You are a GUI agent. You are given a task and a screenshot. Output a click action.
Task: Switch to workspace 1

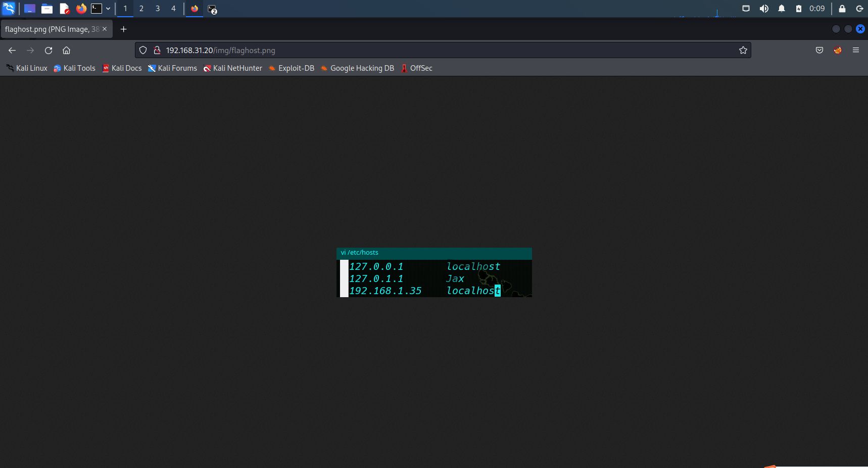125,9
